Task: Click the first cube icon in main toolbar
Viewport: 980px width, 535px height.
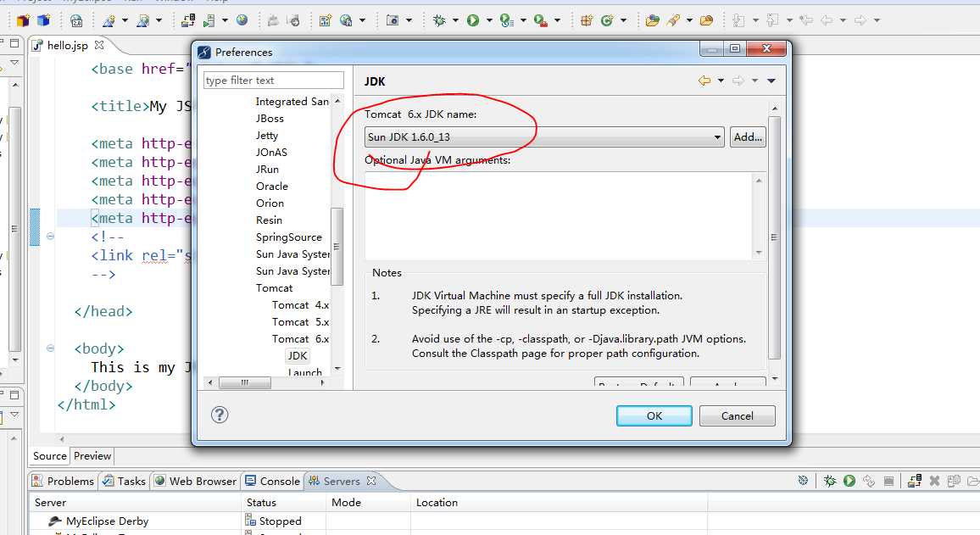Action: tap(23, 20)
